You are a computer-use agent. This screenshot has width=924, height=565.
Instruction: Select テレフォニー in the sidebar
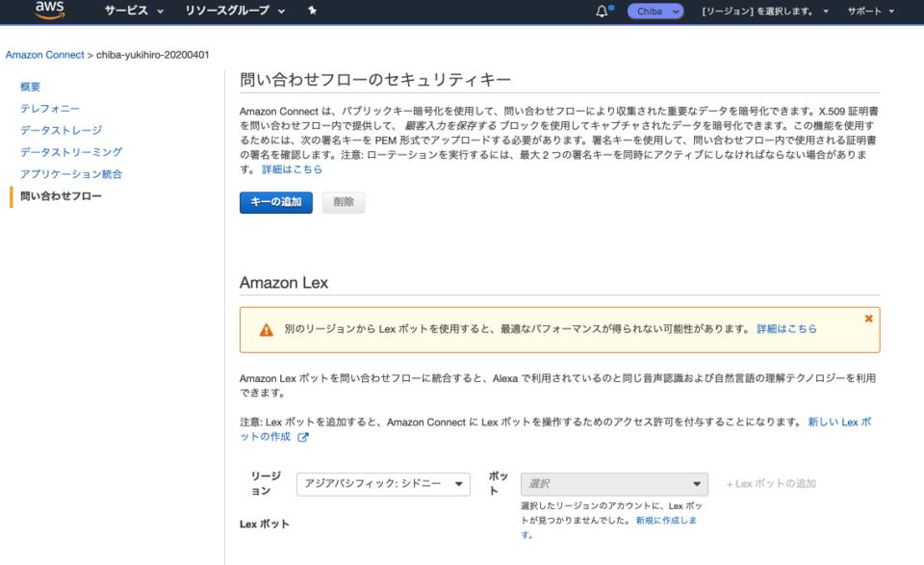tap(50, 109)
